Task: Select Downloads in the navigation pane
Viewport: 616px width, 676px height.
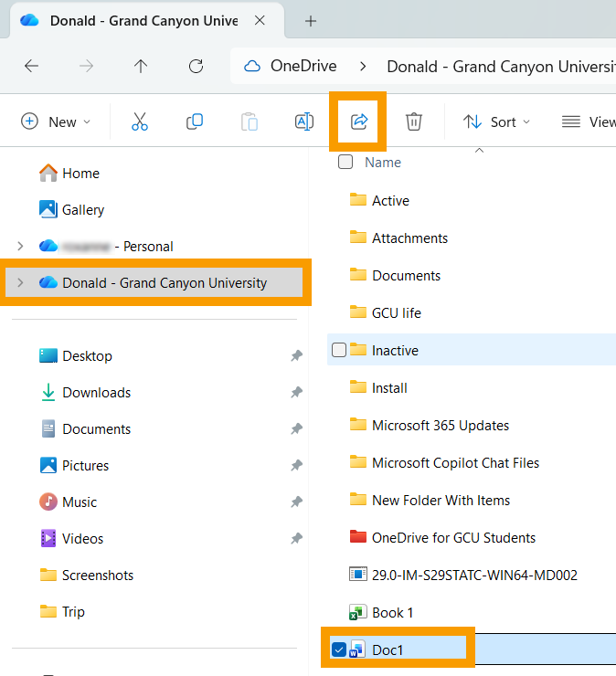Action: (x=96, y=392)
